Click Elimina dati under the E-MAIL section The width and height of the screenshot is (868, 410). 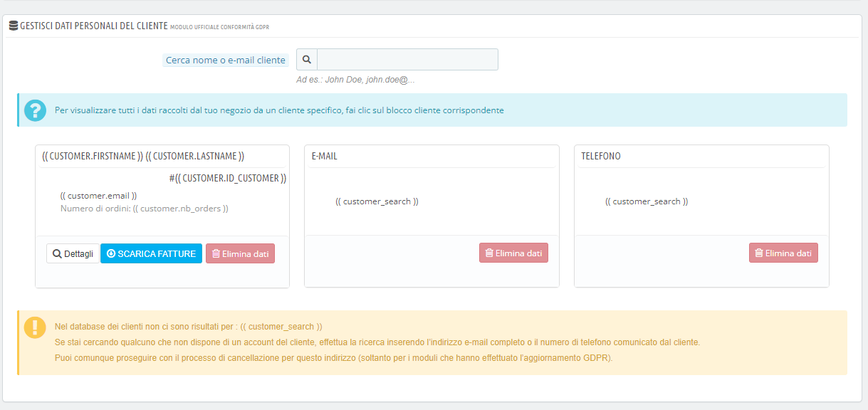click(513, 253)
